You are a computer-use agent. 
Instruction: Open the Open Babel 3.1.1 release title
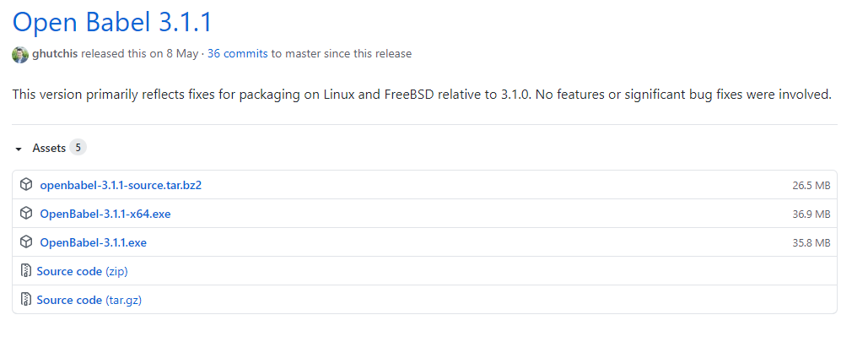click(x=112, y=22)
